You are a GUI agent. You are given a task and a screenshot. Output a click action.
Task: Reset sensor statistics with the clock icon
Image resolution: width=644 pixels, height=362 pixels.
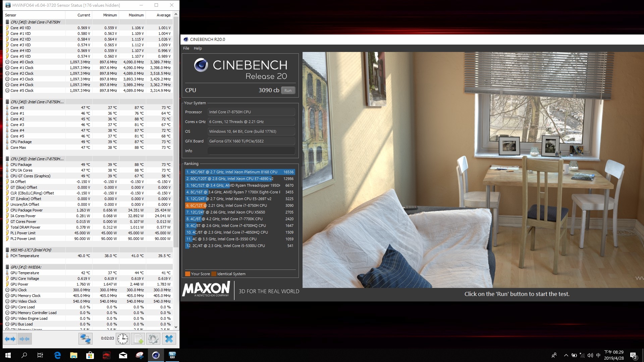tap(123, 339)
